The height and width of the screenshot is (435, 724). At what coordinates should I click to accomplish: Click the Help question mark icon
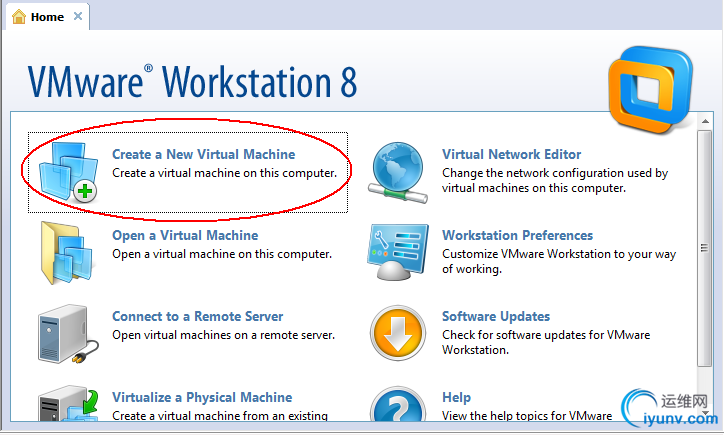pos(398,404)
